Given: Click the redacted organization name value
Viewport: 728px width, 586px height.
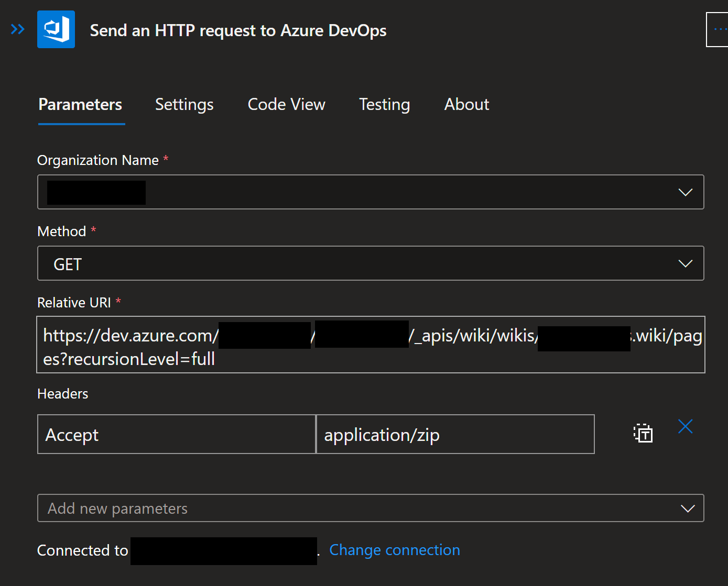Looking at the screenshot, I should (95, 192).
